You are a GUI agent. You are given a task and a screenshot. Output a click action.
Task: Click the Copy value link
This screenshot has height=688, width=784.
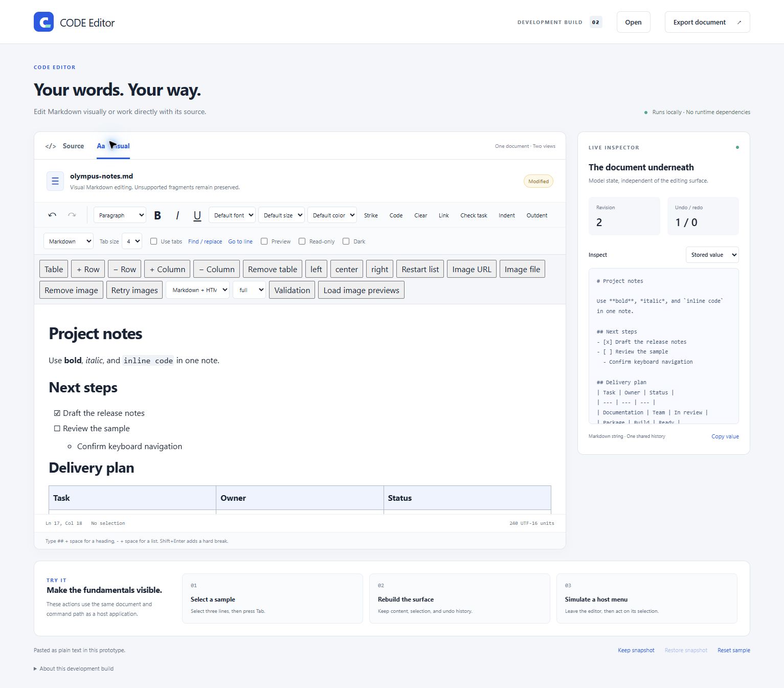click(725, 436)
